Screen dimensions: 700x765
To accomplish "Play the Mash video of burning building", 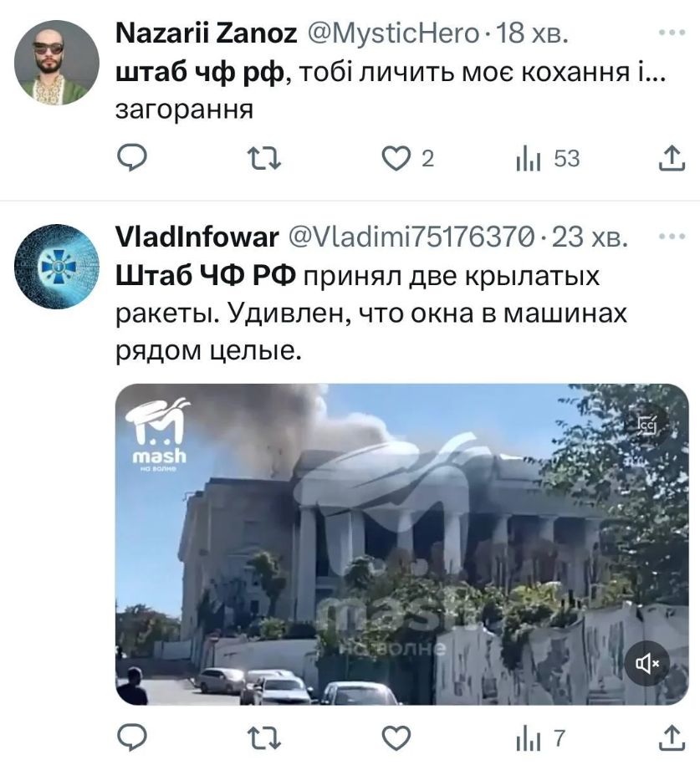I will point(402,544).
